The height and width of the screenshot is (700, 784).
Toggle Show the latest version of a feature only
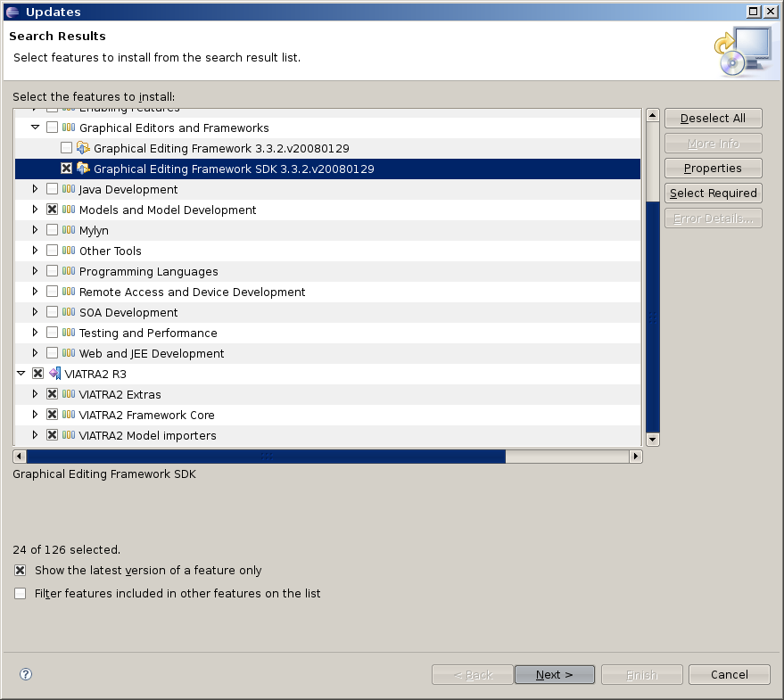(20, 570)
